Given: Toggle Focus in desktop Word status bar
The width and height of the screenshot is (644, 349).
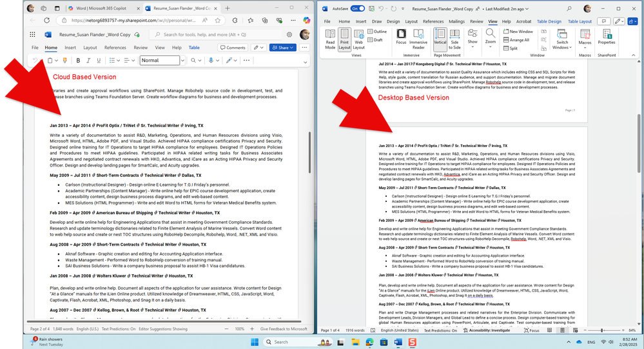Looking at the screenshot, I should (532, 330).
